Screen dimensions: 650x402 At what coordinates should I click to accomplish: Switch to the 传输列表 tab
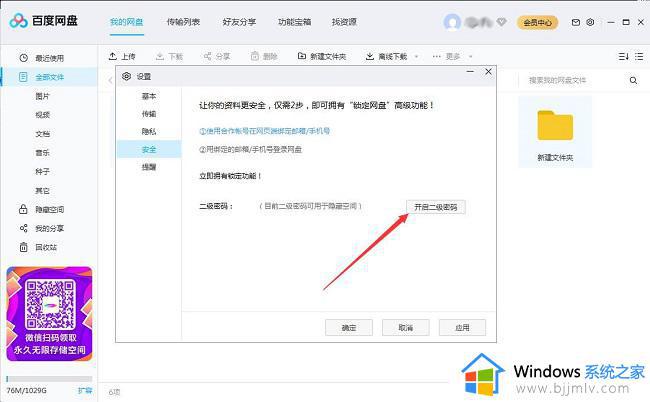click(x=183, y=22)
